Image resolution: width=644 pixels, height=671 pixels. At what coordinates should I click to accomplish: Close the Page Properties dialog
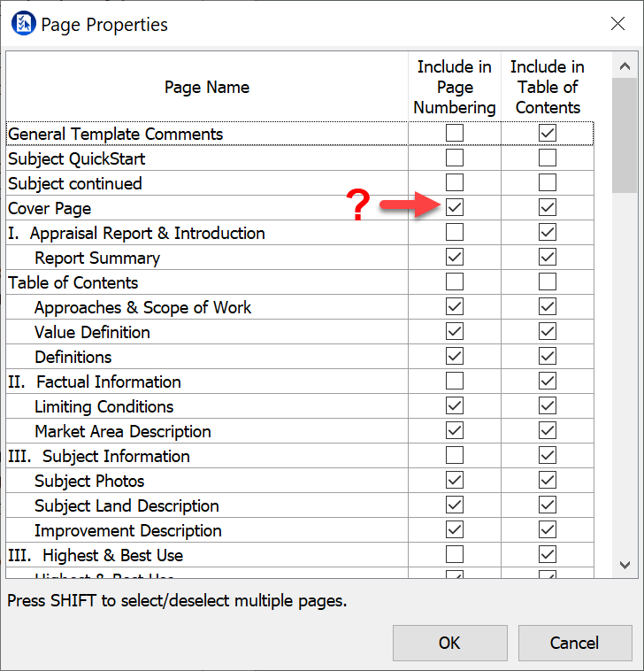tap(617, 24)
